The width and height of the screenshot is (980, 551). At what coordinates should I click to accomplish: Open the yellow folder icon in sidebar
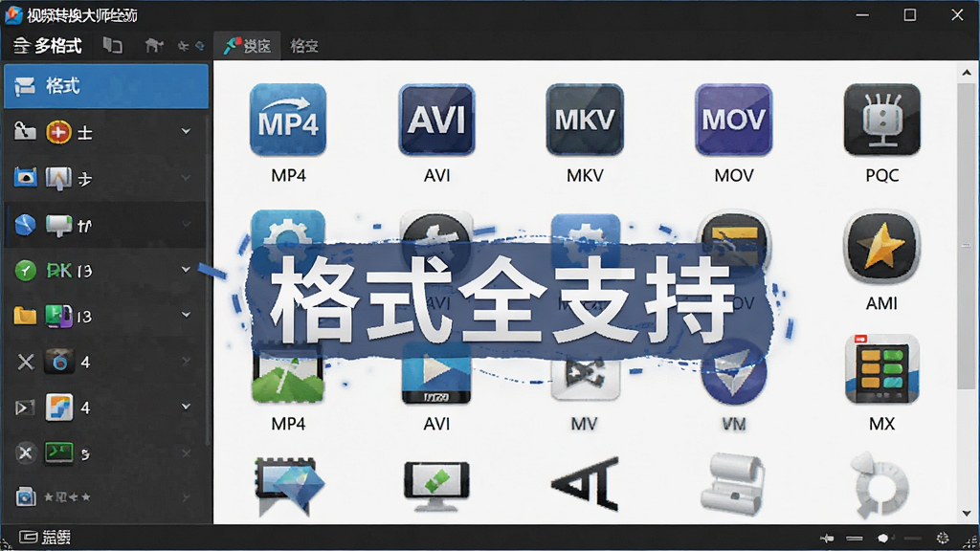[25, 316]
